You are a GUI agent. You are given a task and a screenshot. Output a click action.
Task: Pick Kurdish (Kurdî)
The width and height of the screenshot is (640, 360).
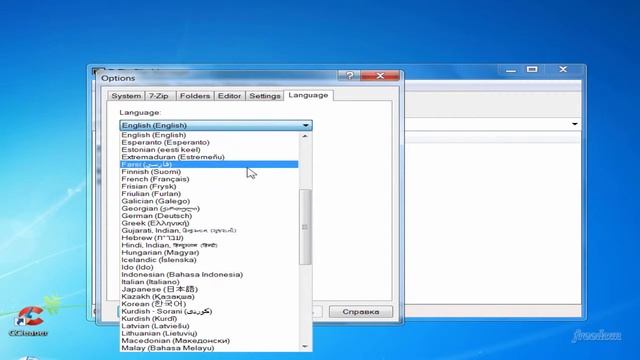209,319
